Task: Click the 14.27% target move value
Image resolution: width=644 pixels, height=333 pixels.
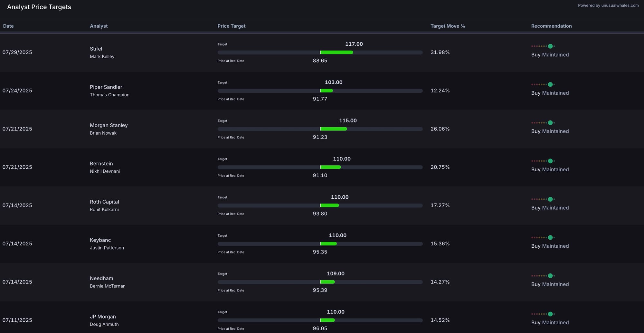Action: (x=440, y=282)
